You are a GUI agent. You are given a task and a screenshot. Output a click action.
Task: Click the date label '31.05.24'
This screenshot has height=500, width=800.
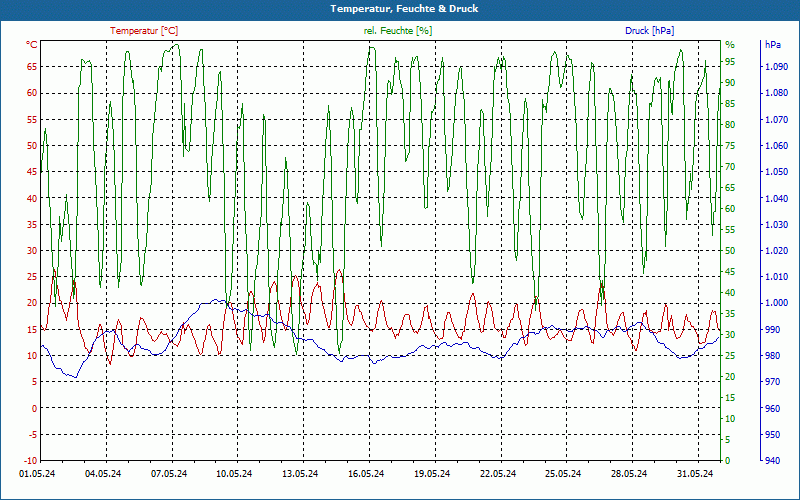click(x=695, y=474)
